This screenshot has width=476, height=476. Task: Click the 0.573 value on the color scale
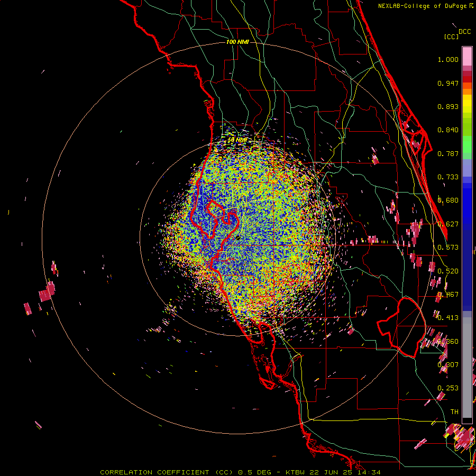(448, 248)
